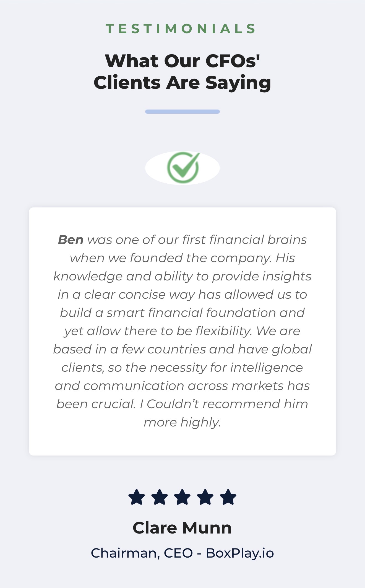
Task: Tap the word "intelligence" in the testimonial
Action: [x=266, y=368]
